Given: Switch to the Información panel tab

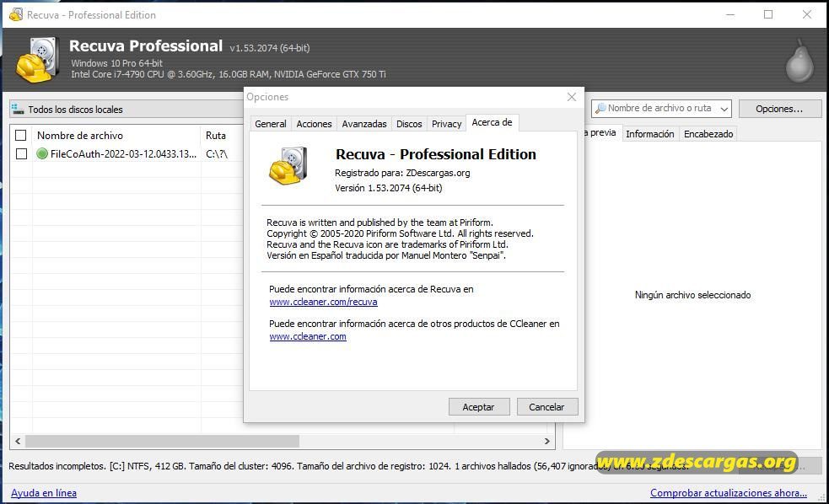Looking at the screenshot, I should tap(649, 134).
